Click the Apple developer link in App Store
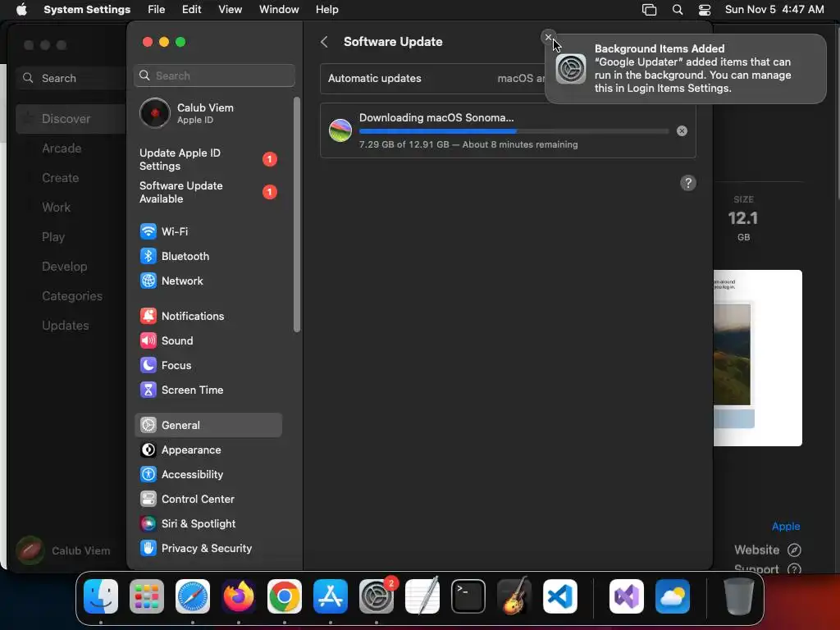The image size is (840, 630). point(785,526)
